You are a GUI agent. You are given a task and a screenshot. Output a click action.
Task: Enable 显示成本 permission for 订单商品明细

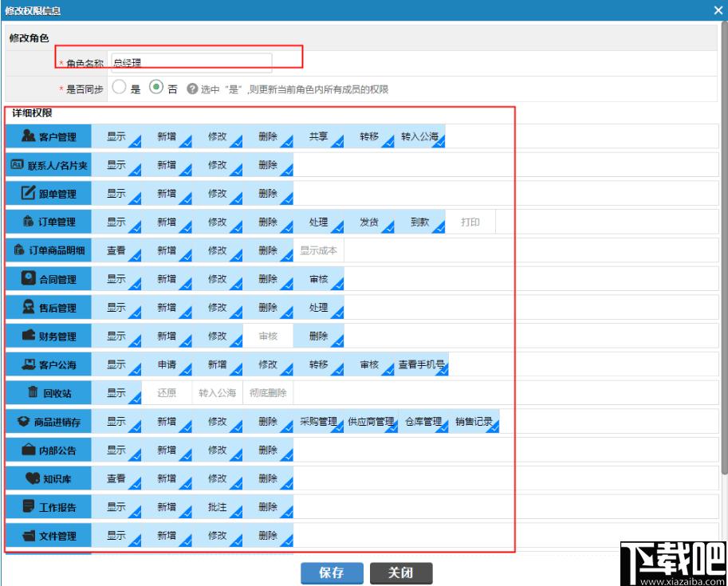coord(318,250)
